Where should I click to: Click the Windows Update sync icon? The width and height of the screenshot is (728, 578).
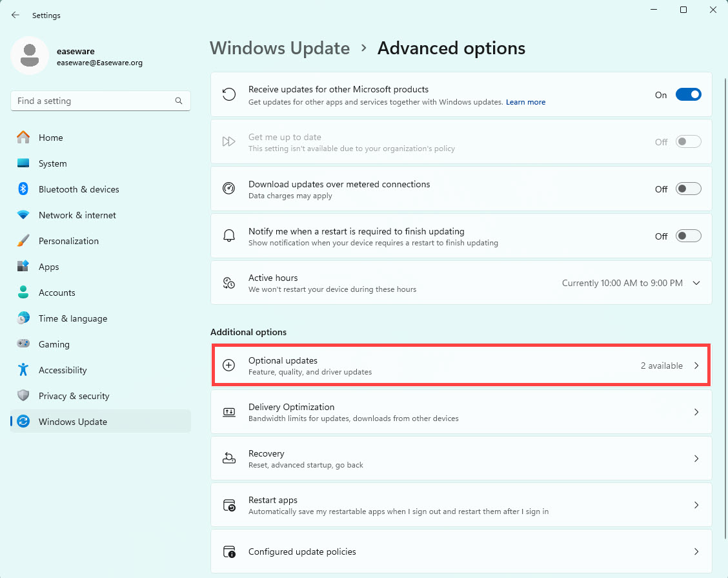click(23, 422)
